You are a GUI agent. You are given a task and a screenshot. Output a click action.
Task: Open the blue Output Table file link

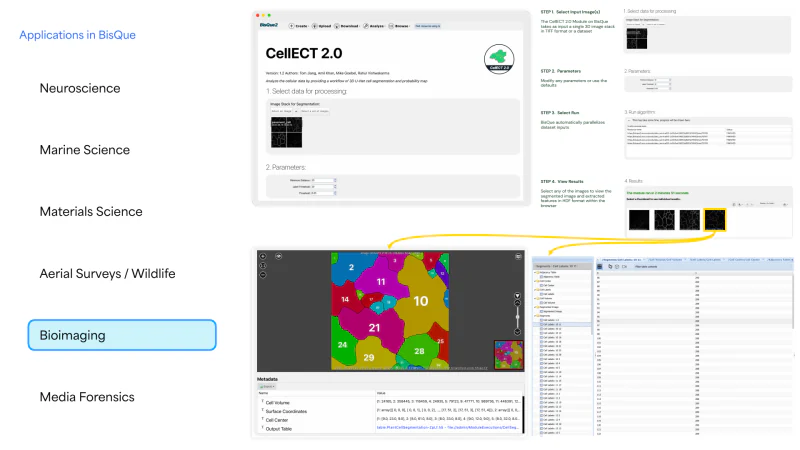tap(447, 428)
